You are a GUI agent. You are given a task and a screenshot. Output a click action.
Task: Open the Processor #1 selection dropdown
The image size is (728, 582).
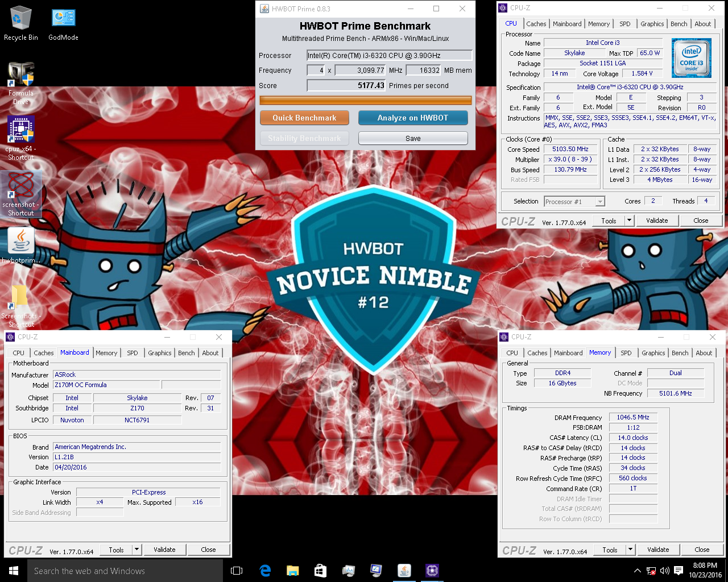(574, 201)
